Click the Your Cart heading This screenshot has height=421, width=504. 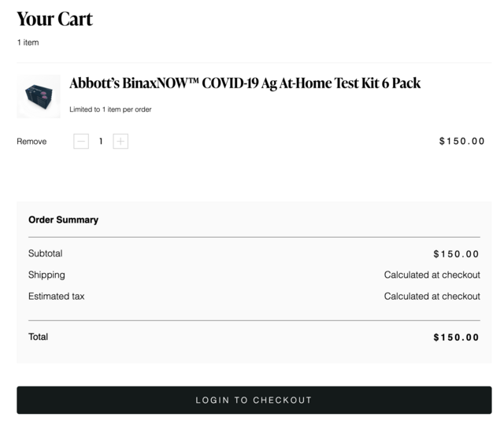click(54, 19)
